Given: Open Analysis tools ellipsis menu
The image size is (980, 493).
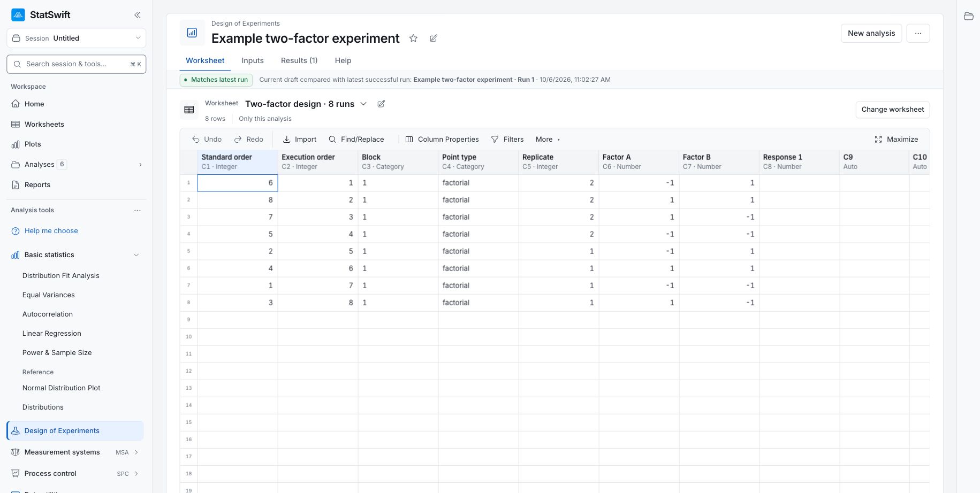Looking at the screenshot, I should pos(138,210).
